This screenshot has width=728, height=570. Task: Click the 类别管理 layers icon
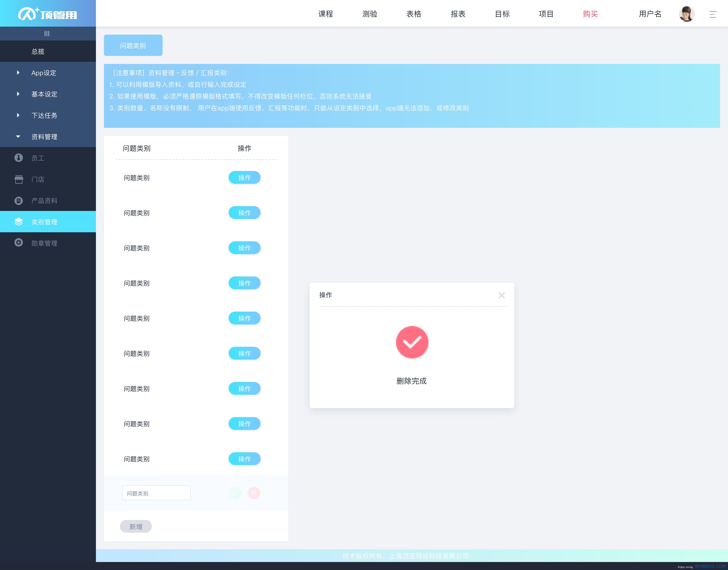point(19,222)
